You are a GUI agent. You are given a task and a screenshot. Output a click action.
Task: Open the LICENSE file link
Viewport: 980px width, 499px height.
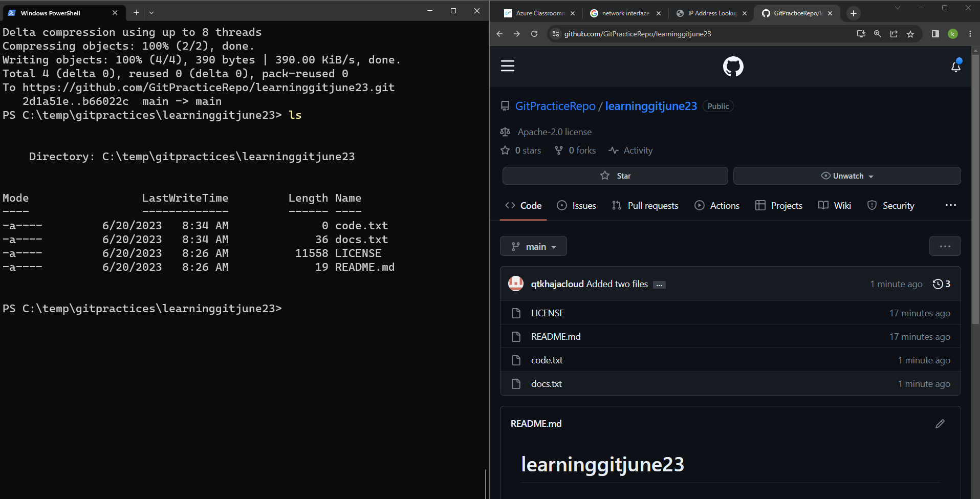click(x=548, y=313)
